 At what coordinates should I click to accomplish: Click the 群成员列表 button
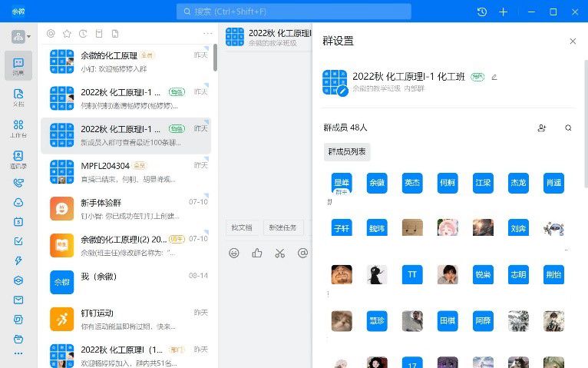(x=347, y=151)
